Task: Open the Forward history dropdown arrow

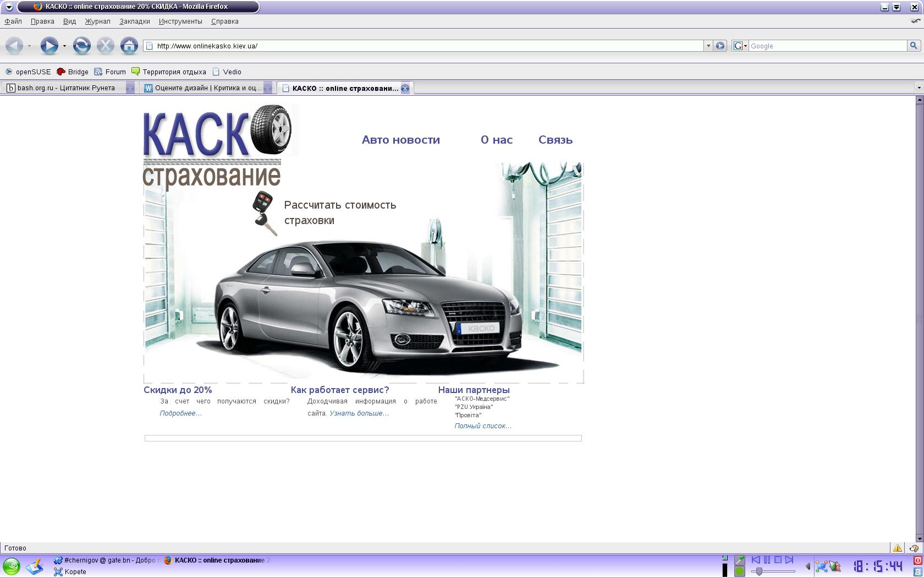Action: (64, 46)
